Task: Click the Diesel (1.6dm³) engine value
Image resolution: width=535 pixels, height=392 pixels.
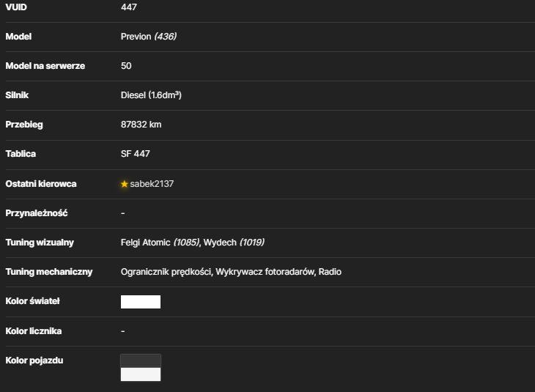Action: [151, 95]
